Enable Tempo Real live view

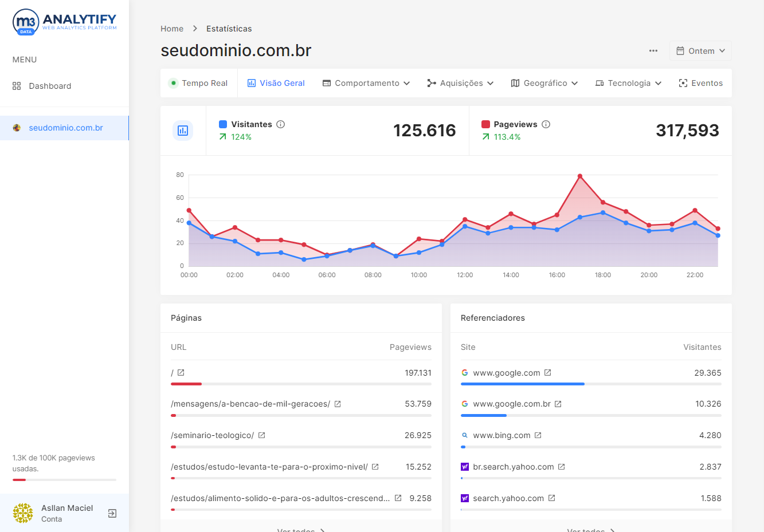click(x=198, y=83)
